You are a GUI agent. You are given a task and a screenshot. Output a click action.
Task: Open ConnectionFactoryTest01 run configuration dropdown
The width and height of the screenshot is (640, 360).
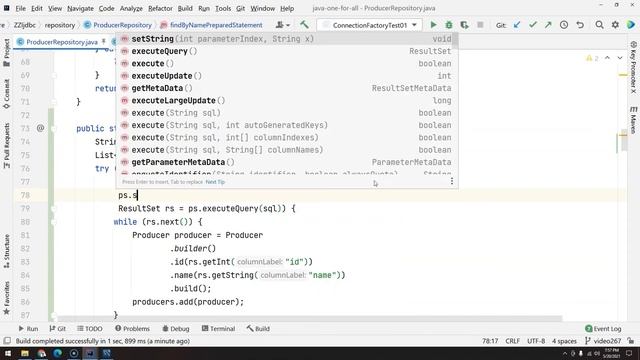(369, 25)
